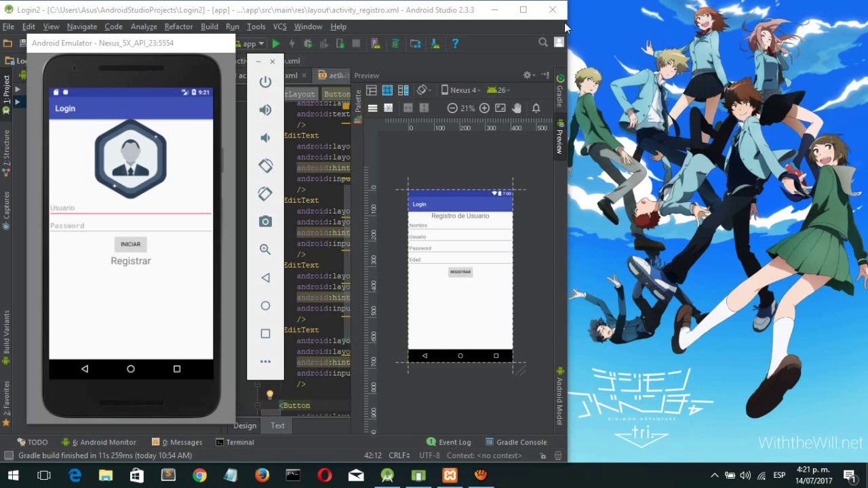Image resolution: width=868 pixels, height=488 pixels.
Task: Tap the Registrar link in the emulator
Action: point(131,261)
